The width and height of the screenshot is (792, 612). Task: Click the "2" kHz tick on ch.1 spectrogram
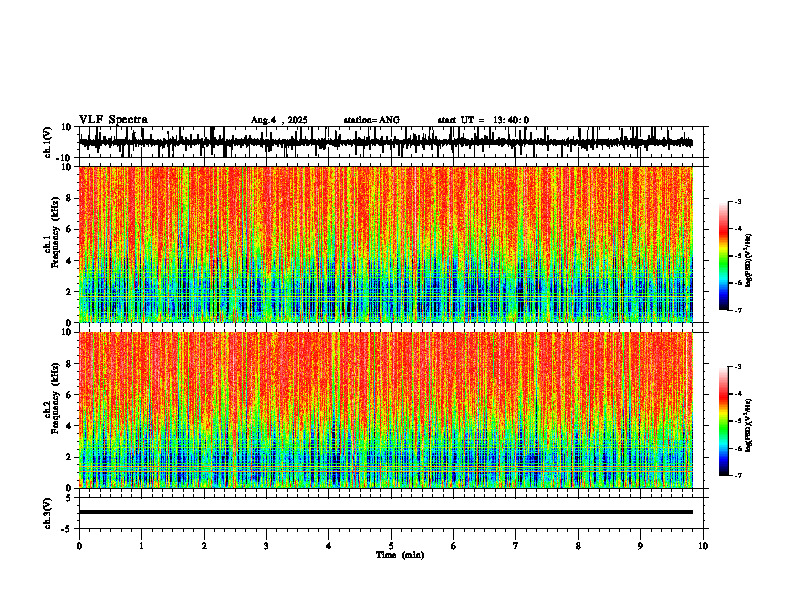coord(70,291)
